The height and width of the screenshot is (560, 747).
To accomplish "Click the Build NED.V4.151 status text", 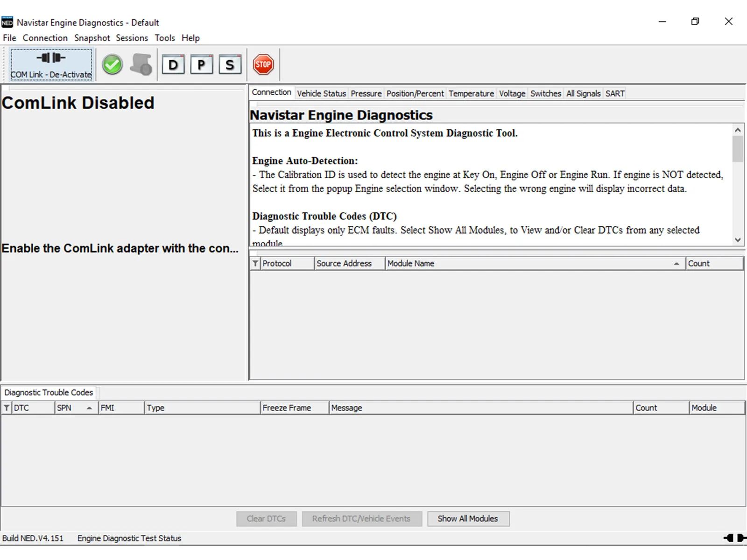I will click(33, 538).
